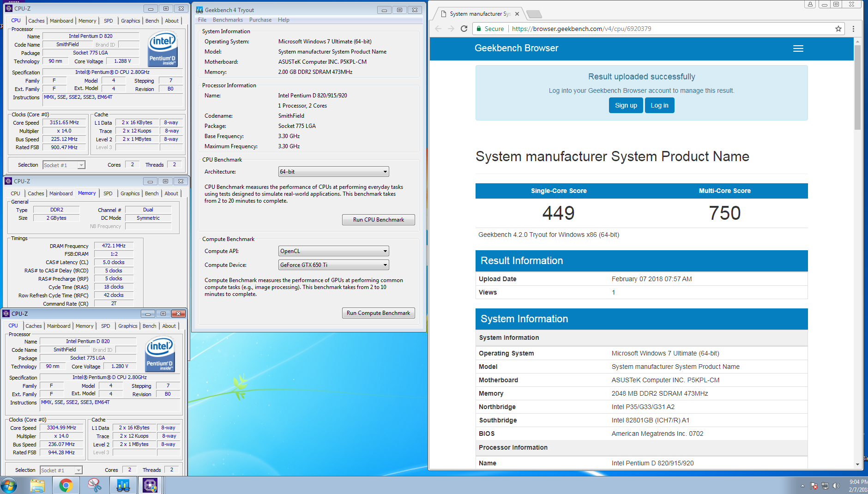Screen dimensions: 868x494
Task: Click Sign up button
Action: pyautogui.click(x=626, y=105)
